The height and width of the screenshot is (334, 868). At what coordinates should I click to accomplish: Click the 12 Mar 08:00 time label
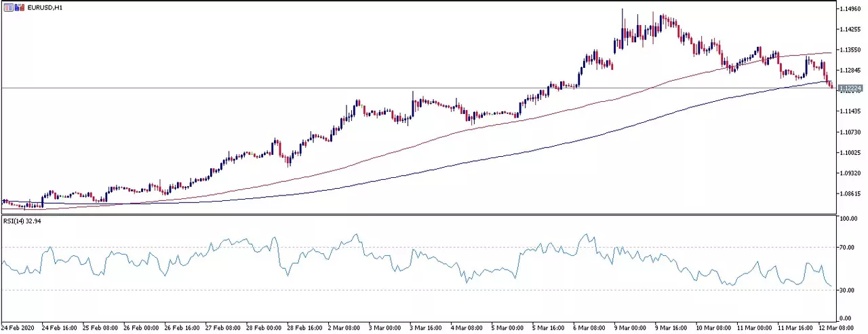[837, 327]
